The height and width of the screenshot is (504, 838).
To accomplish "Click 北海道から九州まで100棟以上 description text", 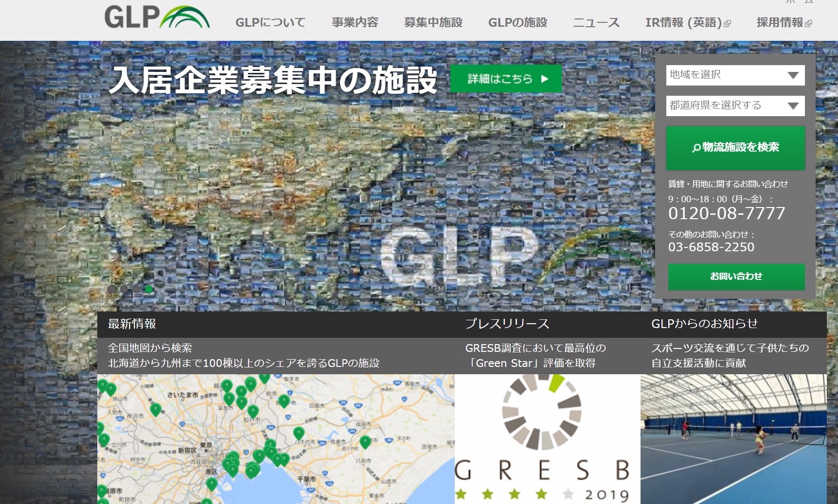I will click(244, 363).
